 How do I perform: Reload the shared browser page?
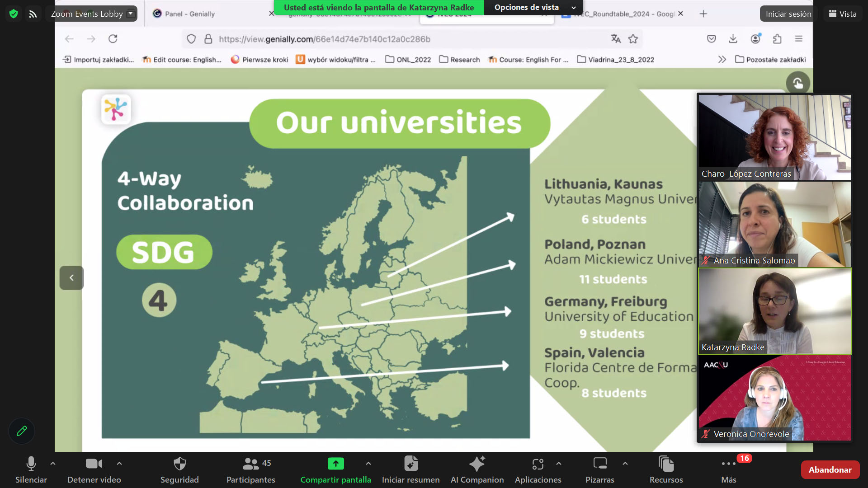click(x=113, y=39)
